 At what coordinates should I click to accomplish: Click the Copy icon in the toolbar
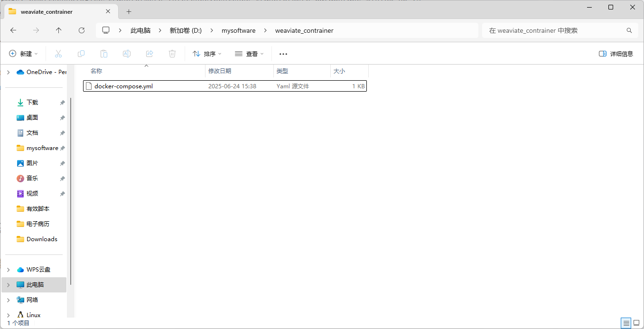[81, 53]
